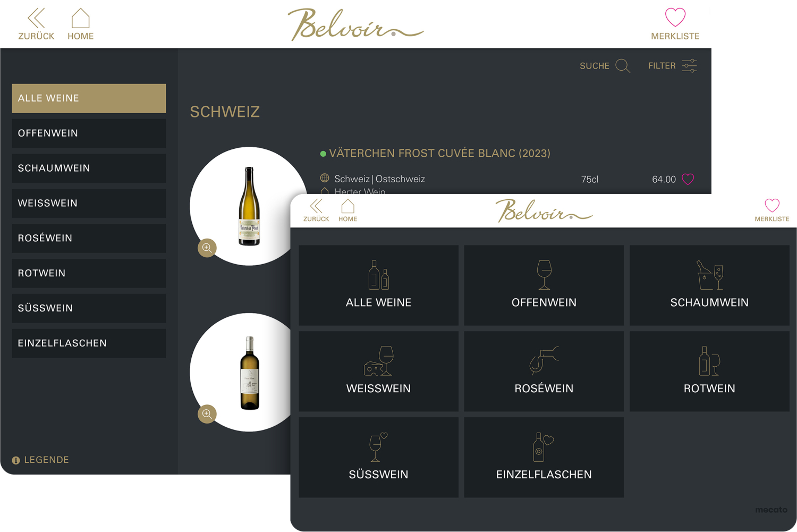797x532 pixels.
Task: Open the FILTER sliders icon
Action: (x=689, y=66)
